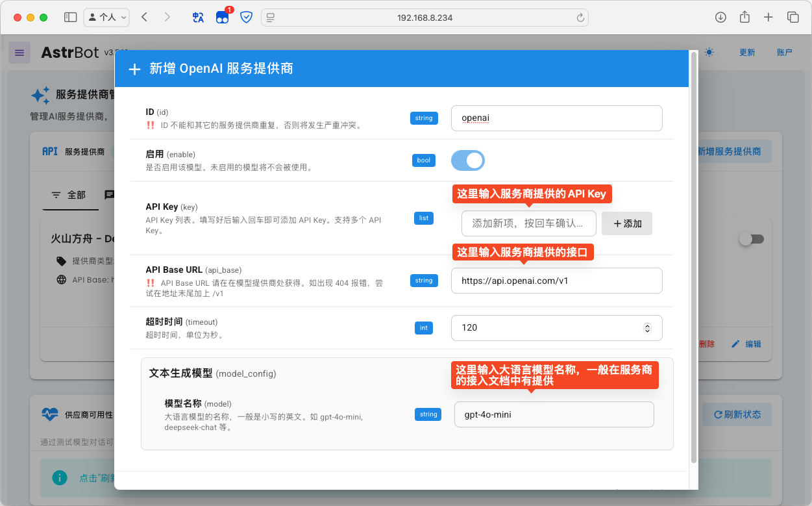Screen dimensions: 812x506
Task: Click the address bar showing 192.168.8.234
Action: 424,18
